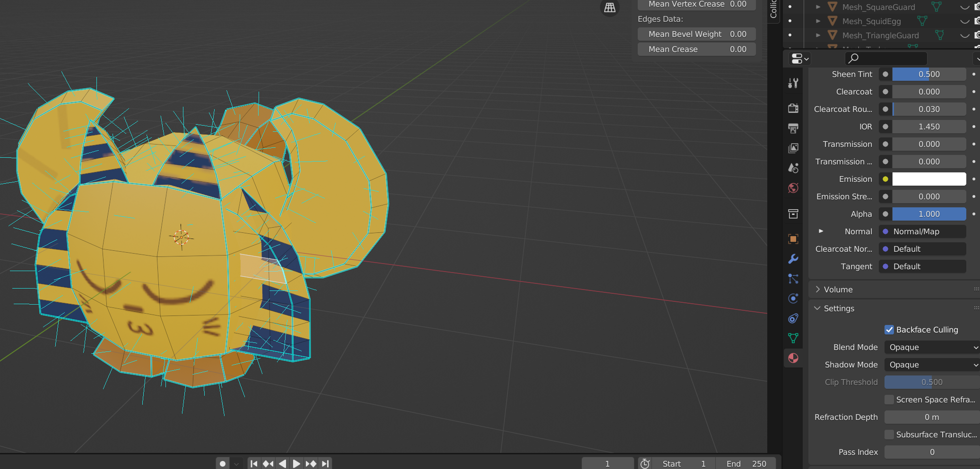Toggle viewport visibility of Mesh_SquareGuard
The width and height of the screenshot is (980, 469).
(965, 7)
